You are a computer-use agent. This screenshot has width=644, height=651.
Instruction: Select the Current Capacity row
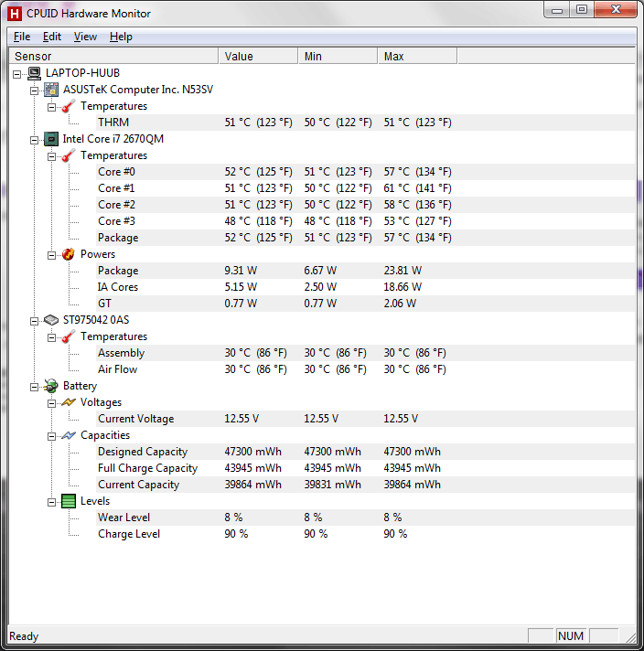(365, 485)
